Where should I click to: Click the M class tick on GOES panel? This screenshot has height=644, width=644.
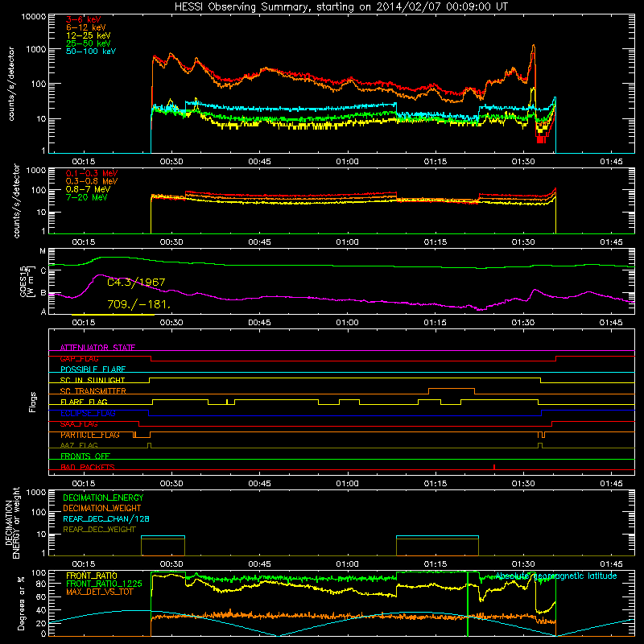point(43,251)
